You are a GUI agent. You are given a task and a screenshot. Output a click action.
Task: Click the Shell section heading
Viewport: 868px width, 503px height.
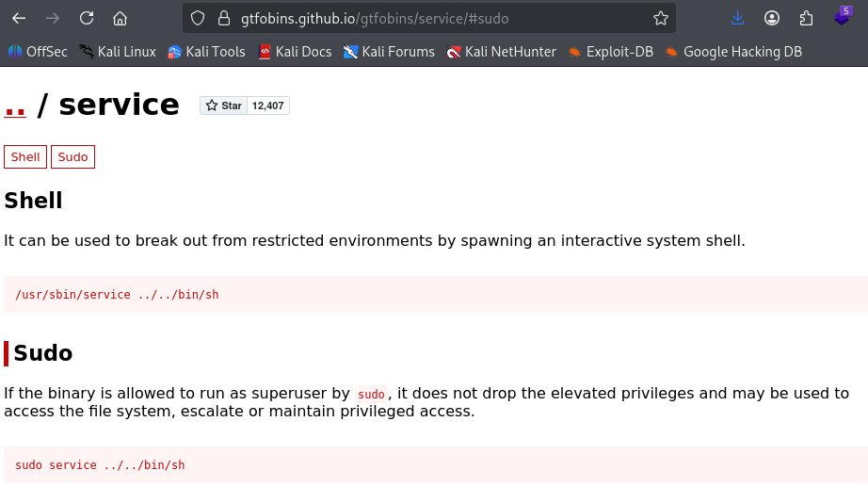(33, 201)
